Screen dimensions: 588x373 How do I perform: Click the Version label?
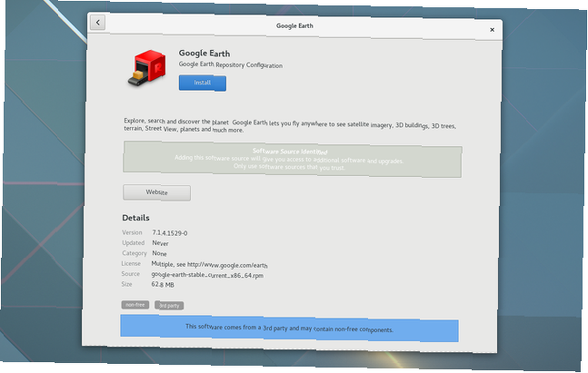pyautogui.click(x=132, y=233)
